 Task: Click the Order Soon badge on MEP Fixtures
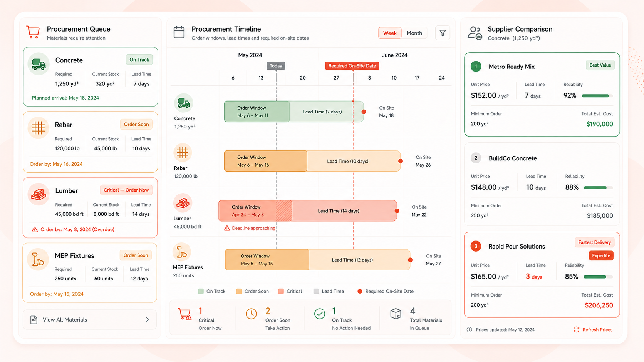136,255
